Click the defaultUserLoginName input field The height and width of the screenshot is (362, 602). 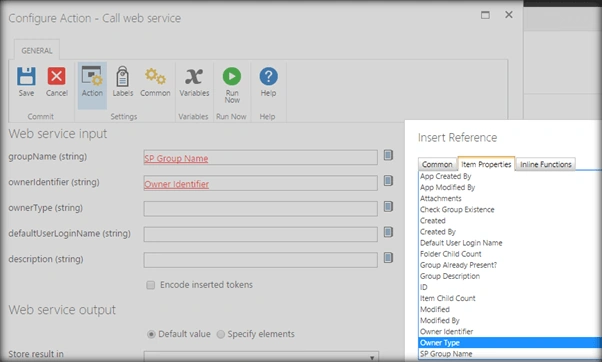(x=260, y=234)
